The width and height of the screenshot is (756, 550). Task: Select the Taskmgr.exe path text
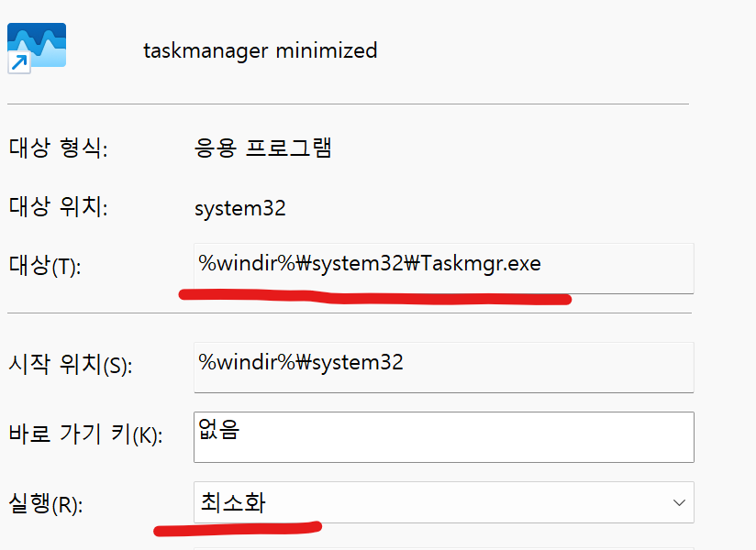370,264
